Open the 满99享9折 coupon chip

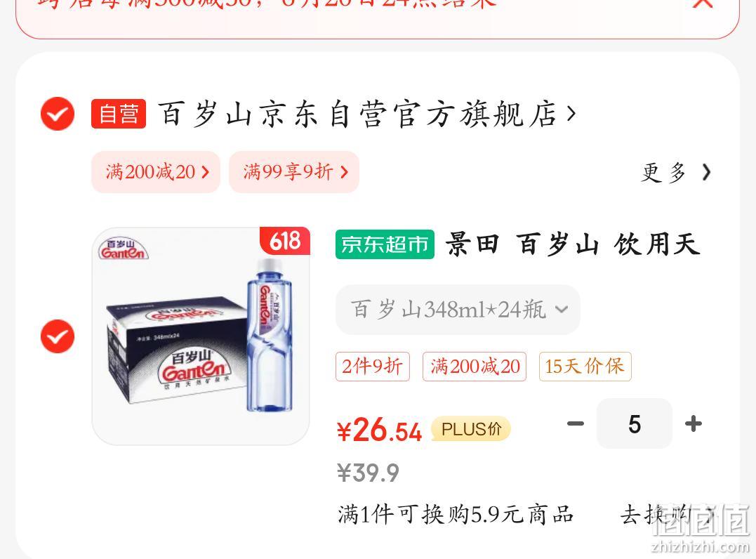click(294, 172)
